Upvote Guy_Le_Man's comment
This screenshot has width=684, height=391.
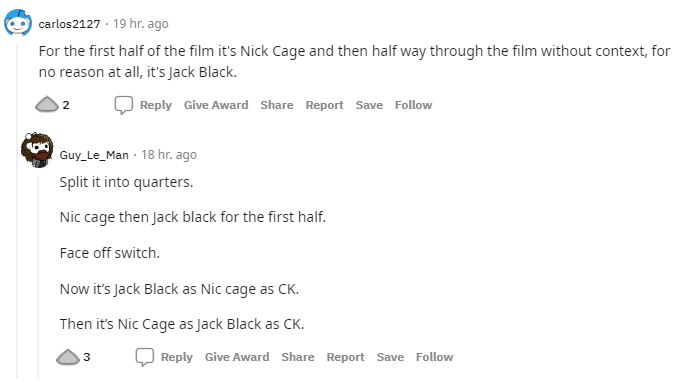(x=68, y=357)
